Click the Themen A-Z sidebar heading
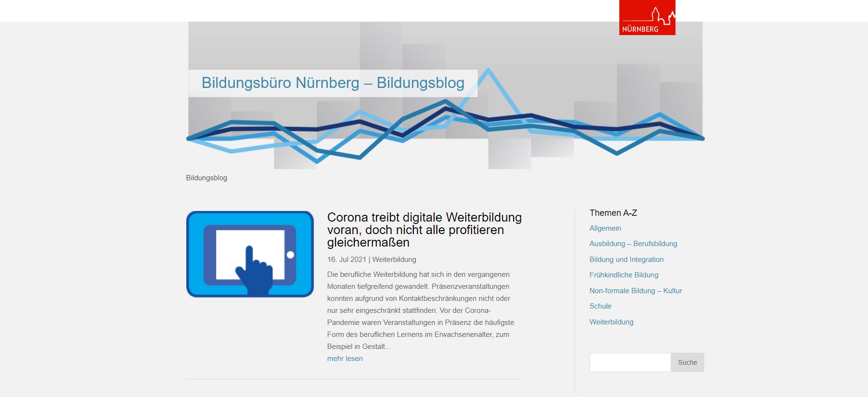The width and height of the screenshot is (868, 397). point(613,213)
